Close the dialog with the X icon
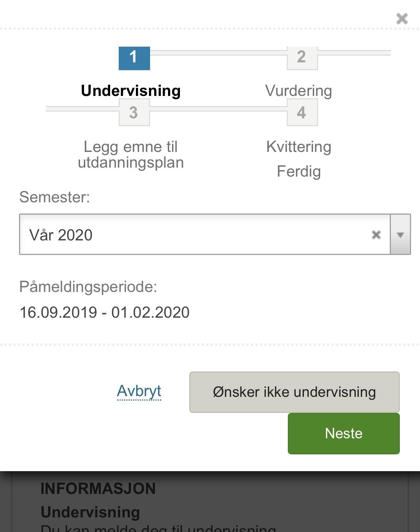 402,18
